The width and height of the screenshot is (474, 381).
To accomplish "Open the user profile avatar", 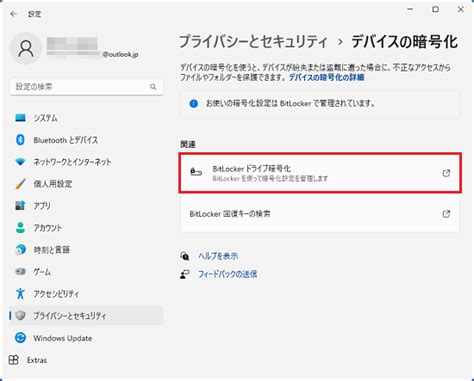I will click(x=26, y=49).
